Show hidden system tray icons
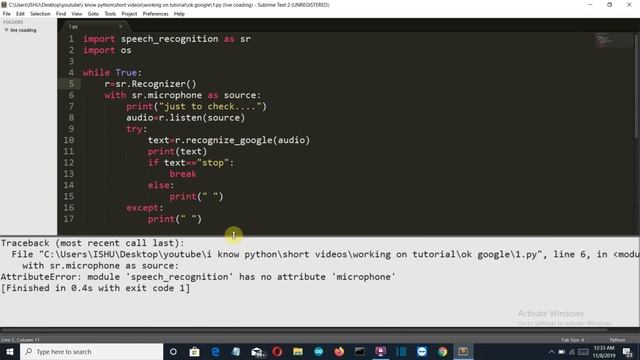 click(x=551, y=352)
